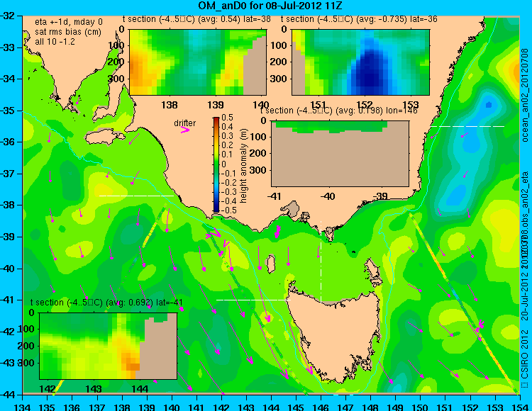Select the 149 label on main longitude axis
Viewport: 532px width, 411px height.
[396, 406]
